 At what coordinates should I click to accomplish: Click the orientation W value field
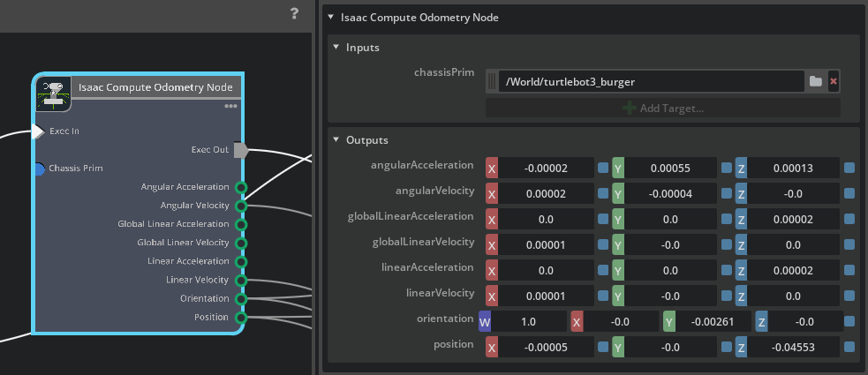(x=529, y=321)
